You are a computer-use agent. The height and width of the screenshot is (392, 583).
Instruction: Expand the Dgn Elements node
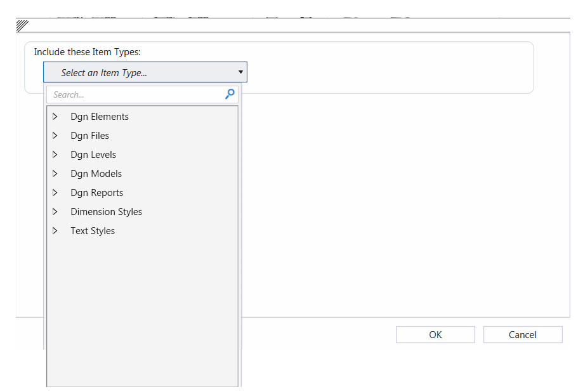coord(55,117)
